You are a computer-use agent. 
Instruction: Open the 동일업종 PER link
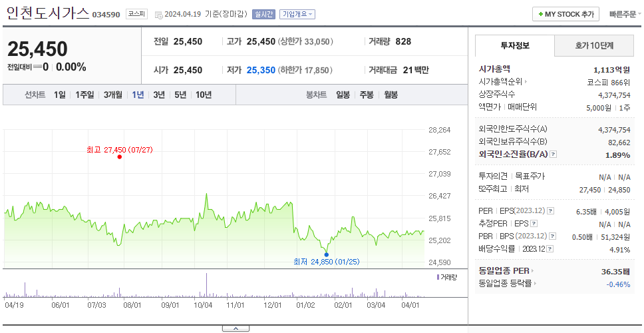506,271
